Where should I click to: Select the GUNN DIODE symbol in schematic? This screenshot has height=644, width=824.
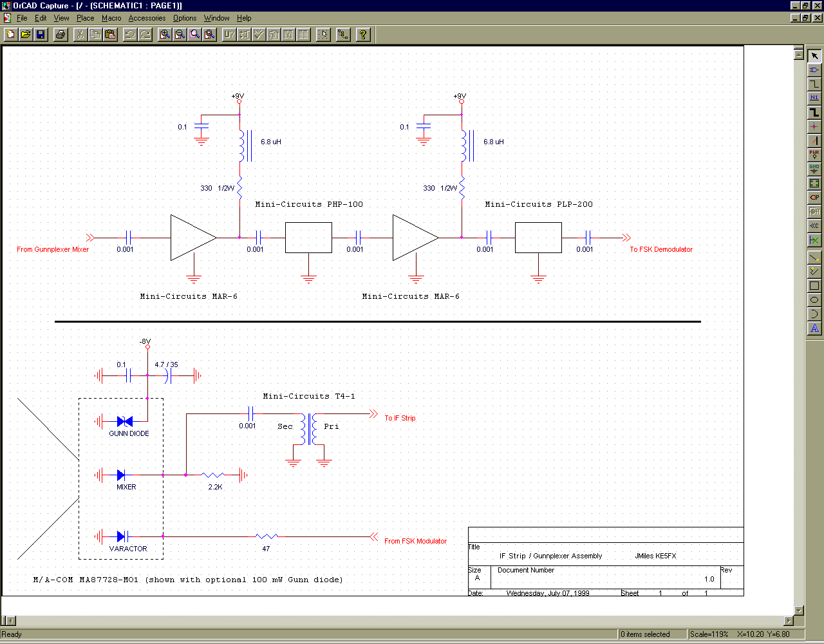(125, 422)
